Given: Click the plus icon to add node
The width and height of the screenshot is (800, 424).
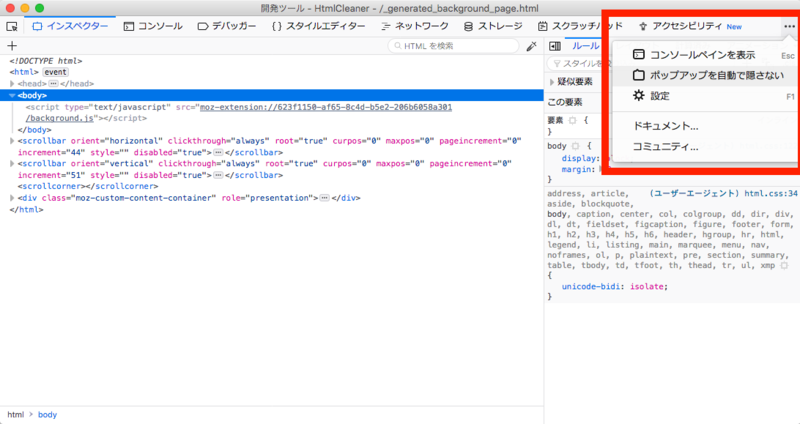Looking at the screenshot, I should coord(12,46).
